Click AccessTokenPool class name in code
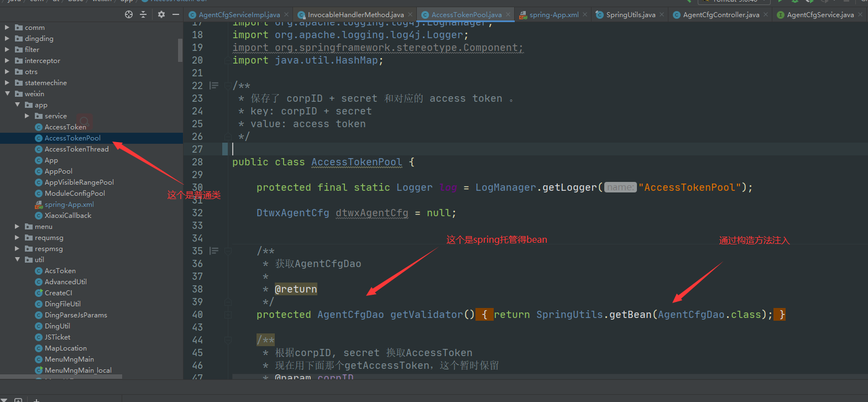The width and height of the screenshot is (868, 402). coord(357,161)
